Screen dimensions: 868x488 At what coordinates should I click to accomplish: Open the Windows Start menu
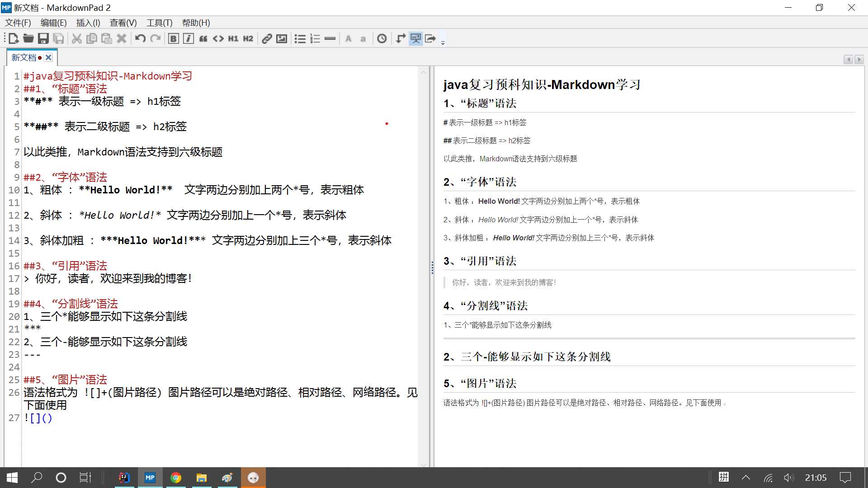tap(12, 478)
